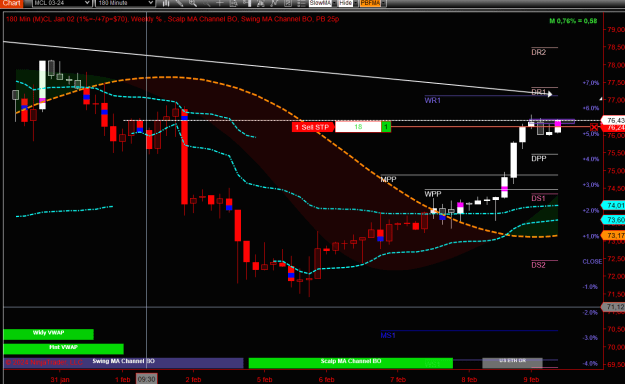Click the Swing MA Channel BO bar
The width and height of the screenshot is (625, 384).
[x=123, y=362]
